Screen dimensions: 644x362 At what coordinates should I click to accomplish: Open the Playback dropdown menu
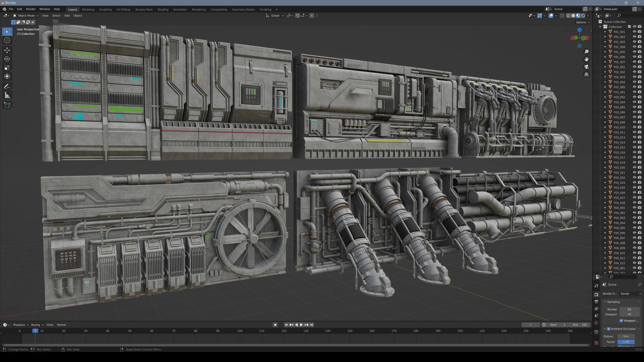[x=20, y=325]
